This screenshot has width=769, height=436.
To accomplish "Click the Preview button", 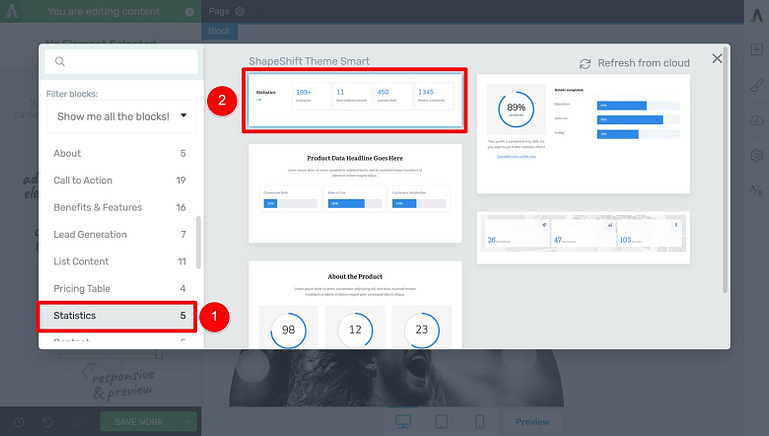I will (x=532, y=421).
